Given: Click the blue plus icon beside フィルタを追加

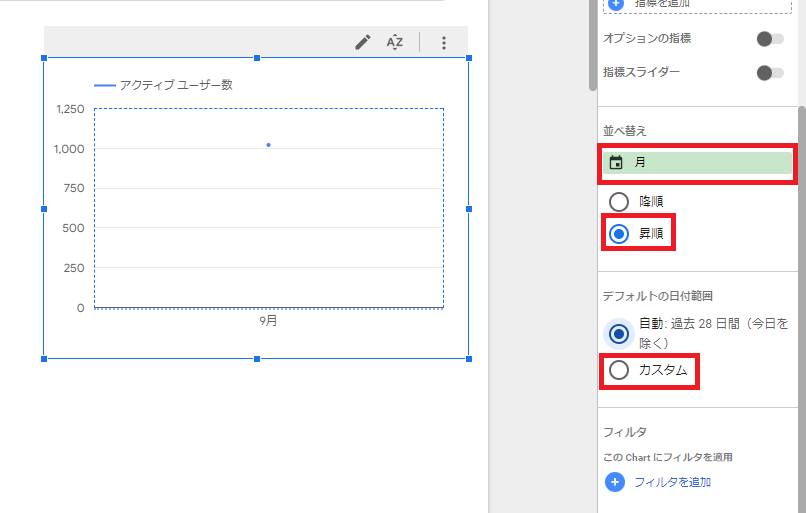Looking at the screenshot, I should (616, 482).
